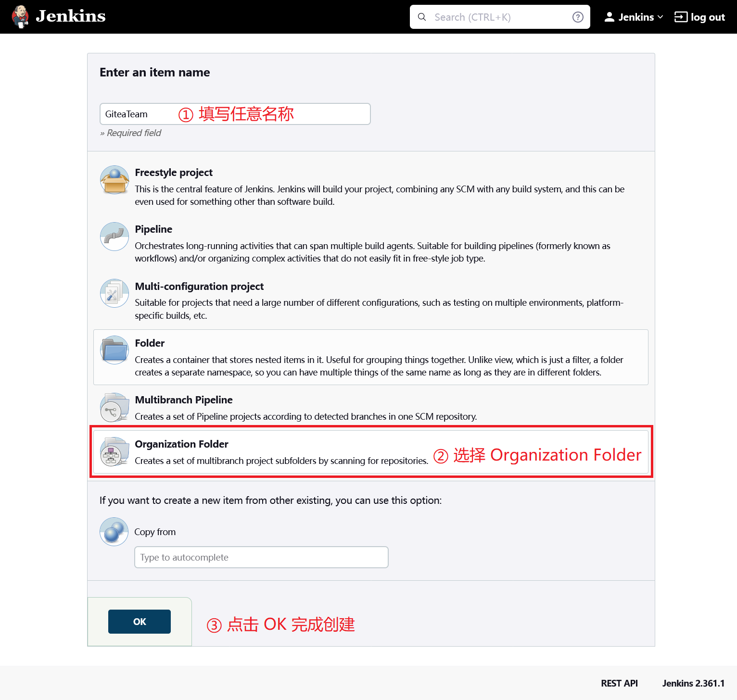The width and height of the screenshot is (737, 700).
Task: Focus the Search (CTRL+K) box
Action: click(500, 17)
